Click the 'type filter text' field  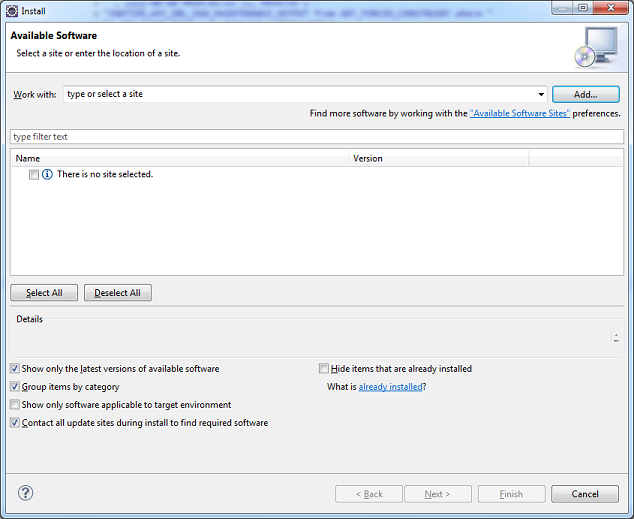tap(317, 137)
